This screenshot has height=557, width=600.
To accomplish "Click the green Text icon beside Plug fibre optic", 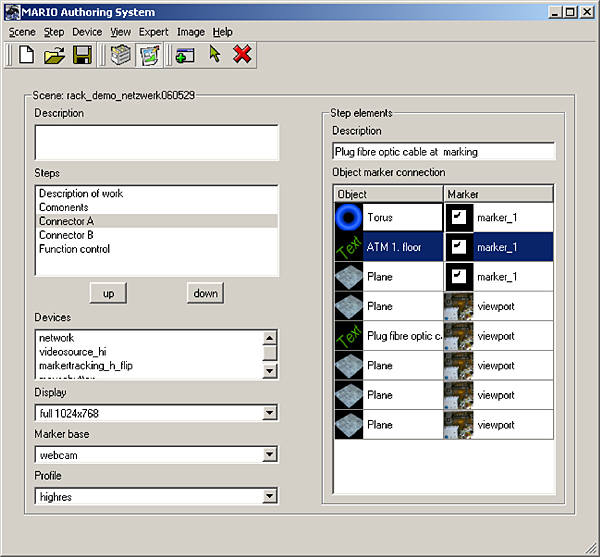I will tap(349, 336).
